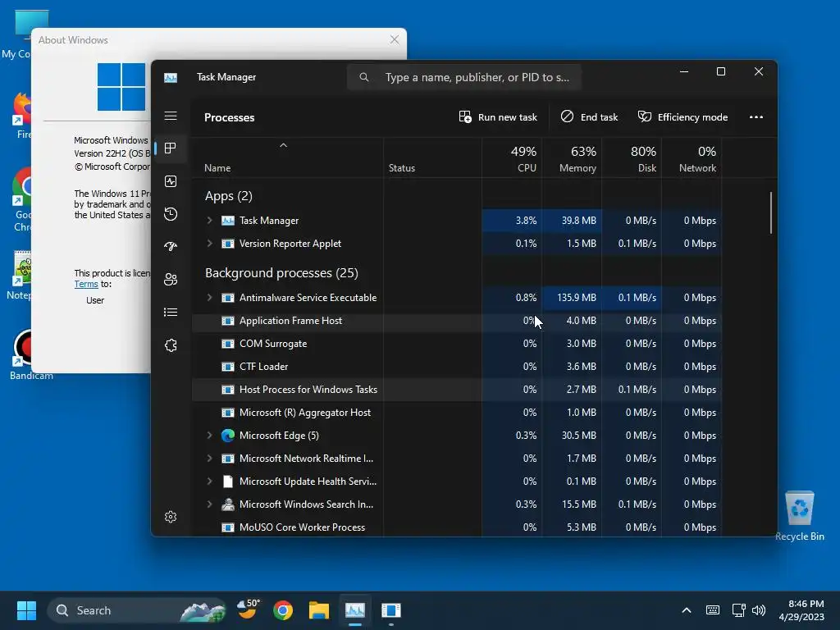Open Chrome from the taskbar
Screen dimensions: 840x630
[283, 610]
